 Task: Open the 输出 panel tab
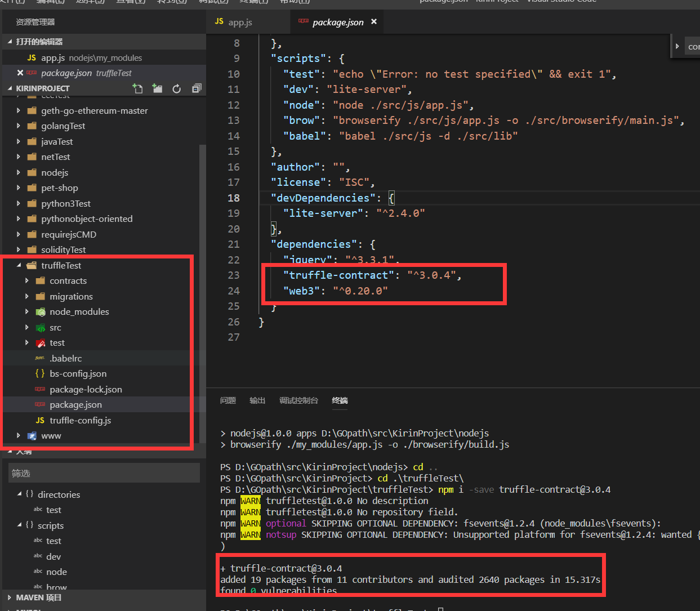[x=257, y=400]
